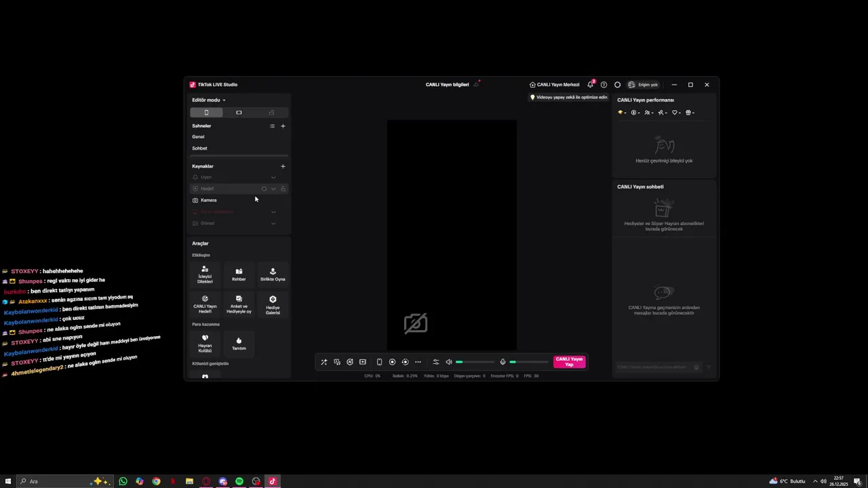This screenshot has width=868, height=488.
Task: Adjust the microphone volume slider
Action: tap(528, 362)
